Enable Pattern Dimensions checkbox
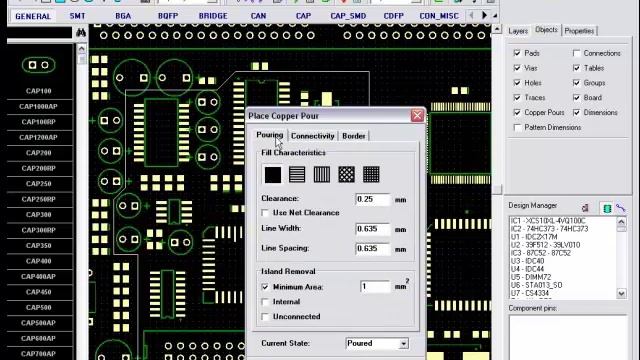Viewport: 640px width, 360px height. [517, 127]
